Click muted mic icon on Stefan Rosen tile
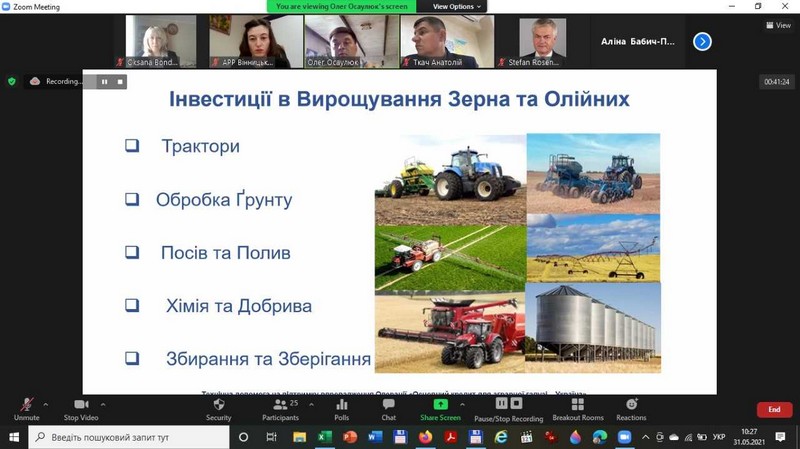The width and height of the screenshot is (800, 449). (502, 62)
